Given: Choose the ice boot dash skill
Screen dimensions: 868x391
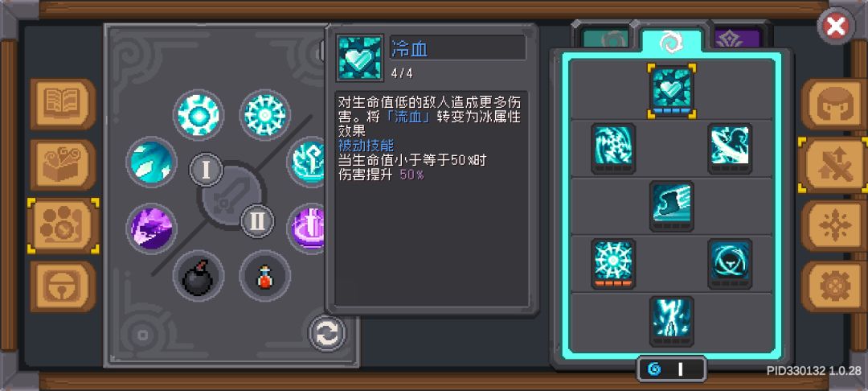Looking at the screenshot, I should click(672, 206).
